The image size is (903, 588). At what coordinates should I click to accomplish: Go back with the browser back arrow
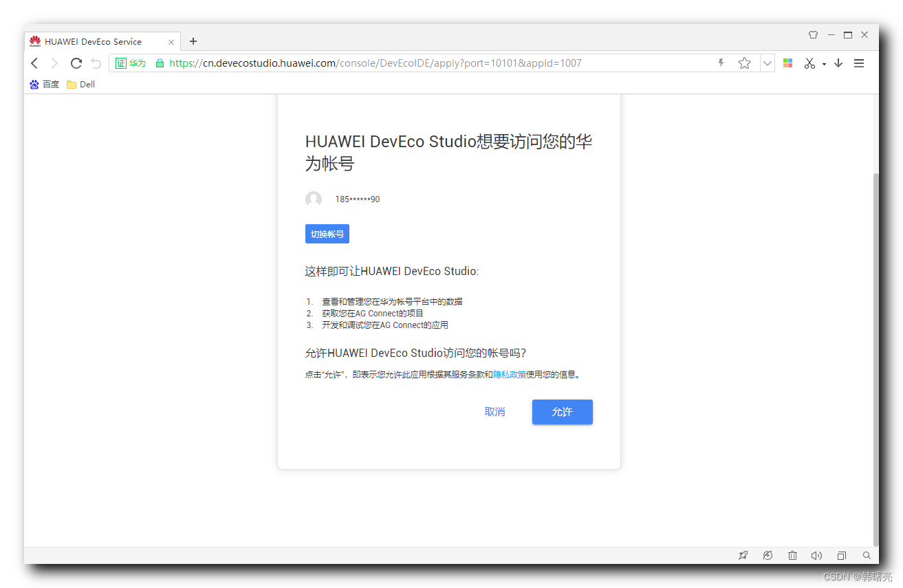pyautogui.click(x=34, y=63)
